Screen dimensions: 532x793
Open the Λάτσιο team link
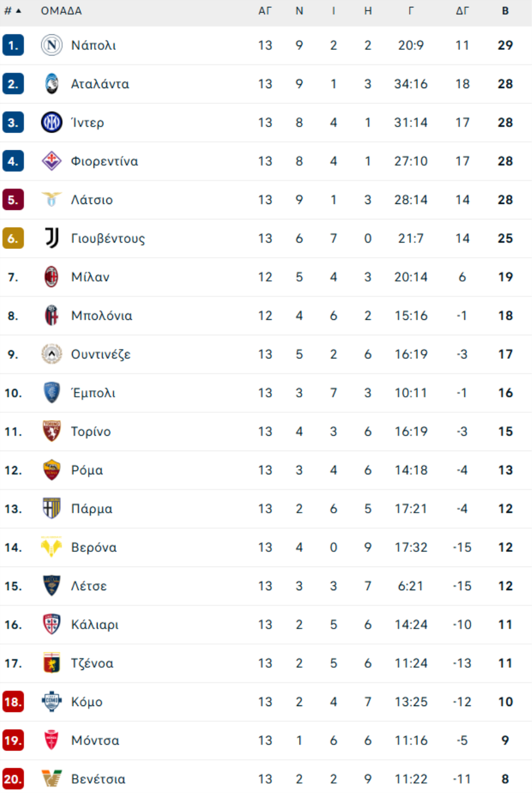click(92, 200)
